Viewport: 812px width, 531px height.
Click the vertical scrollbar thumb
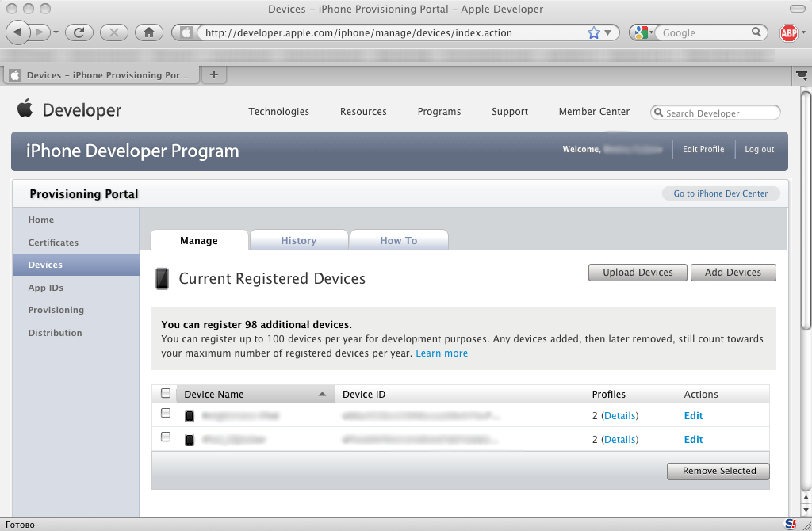[x=806, y=209]
